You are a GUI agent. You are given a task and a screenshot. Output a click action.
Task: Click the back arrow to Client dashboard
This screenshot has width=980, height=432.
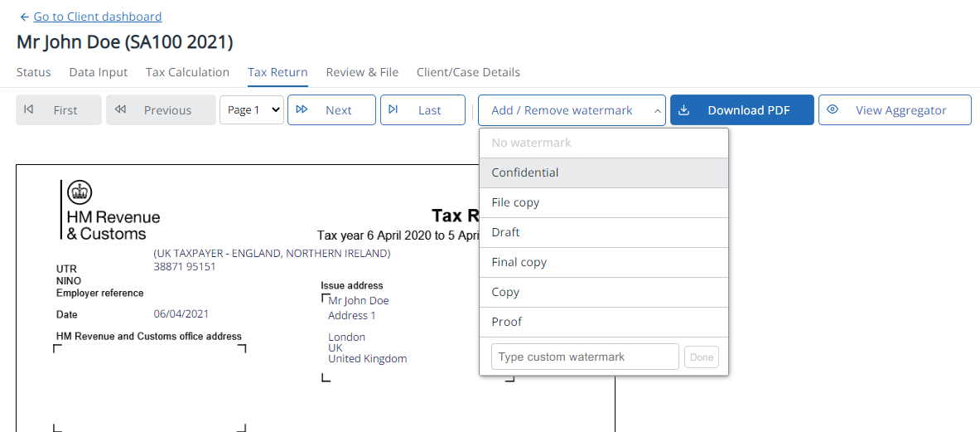(x=24, y=17)
